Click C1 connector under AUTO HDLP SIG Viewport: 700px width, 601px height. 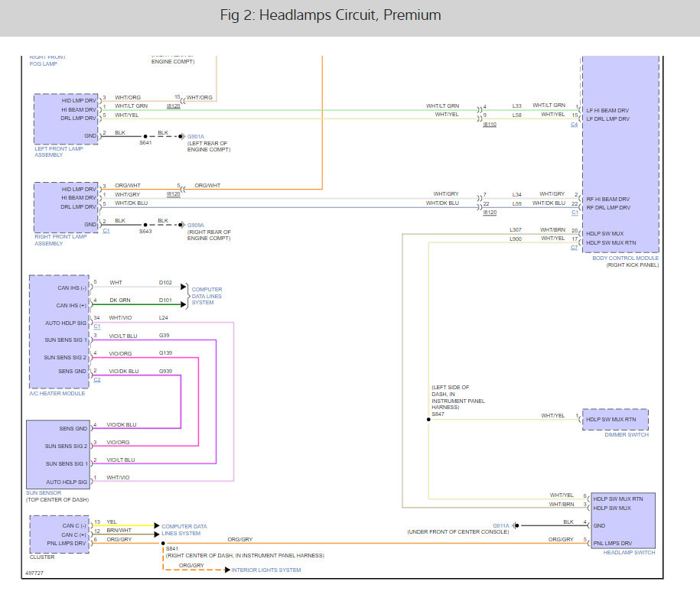tap(97, 326)
